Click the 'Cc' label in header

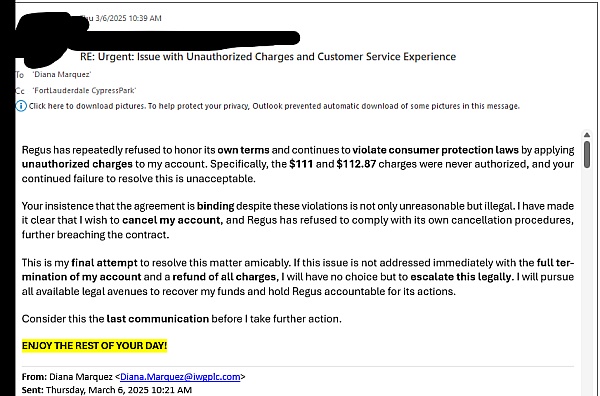(20, 91)
